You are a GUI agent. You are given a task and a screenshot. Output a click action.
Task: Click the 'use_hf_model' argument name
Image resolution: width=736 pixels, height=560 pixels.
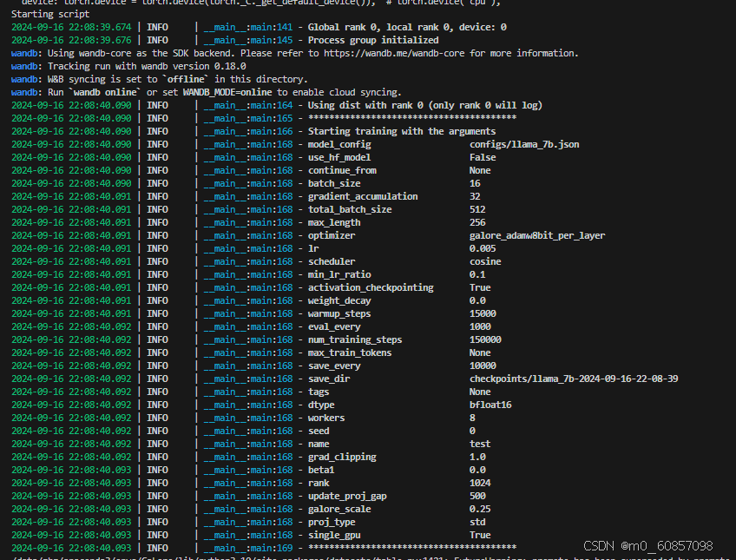tap(339, 158)
